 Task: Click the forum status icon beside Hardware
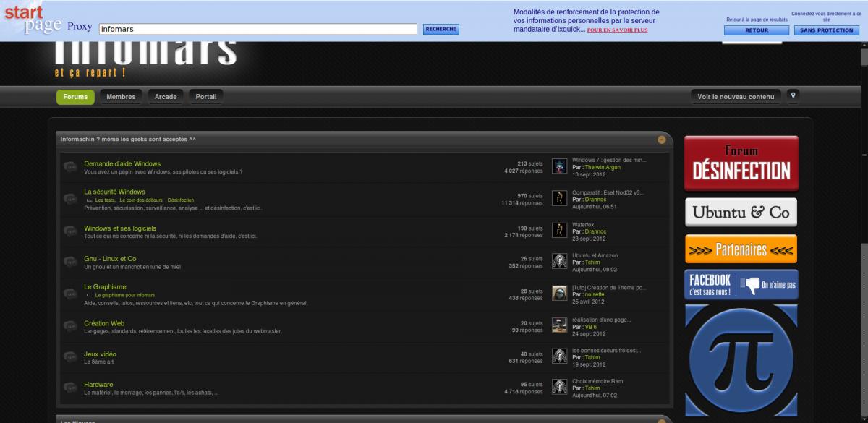[x=70, y=388]
